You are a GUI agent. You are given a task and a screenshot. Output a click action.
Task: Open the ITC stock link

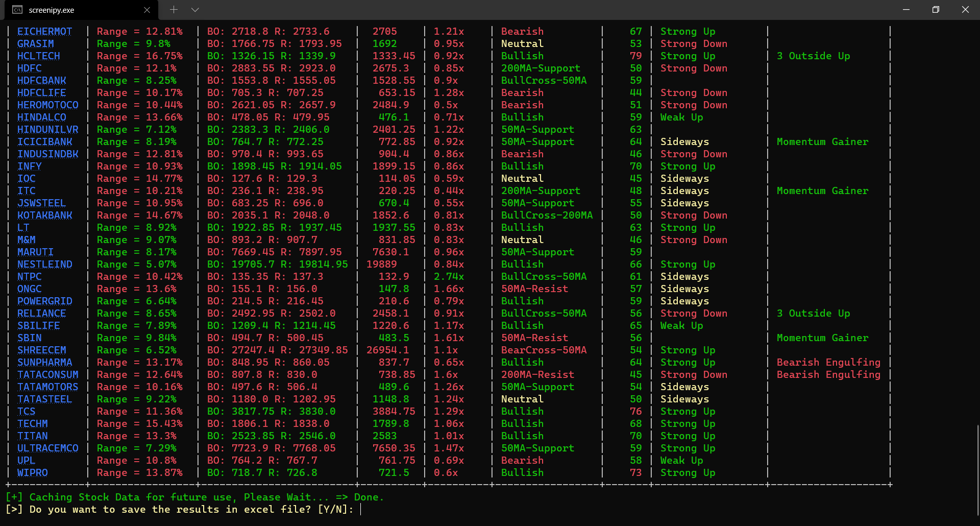click(x=27, y=191)
